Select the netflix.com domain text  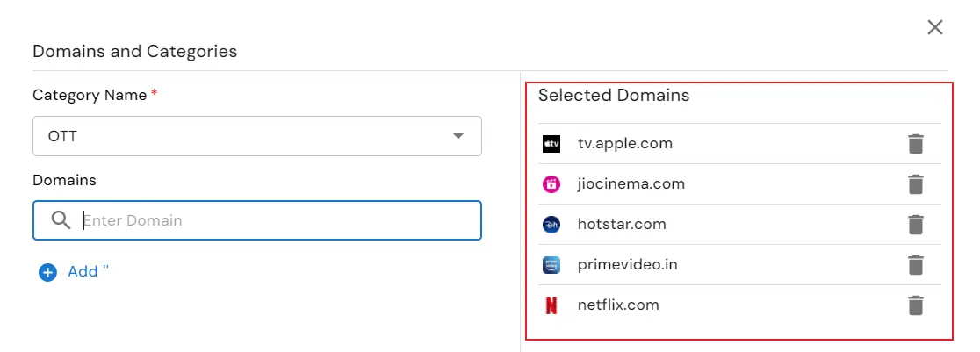[619, 305]
